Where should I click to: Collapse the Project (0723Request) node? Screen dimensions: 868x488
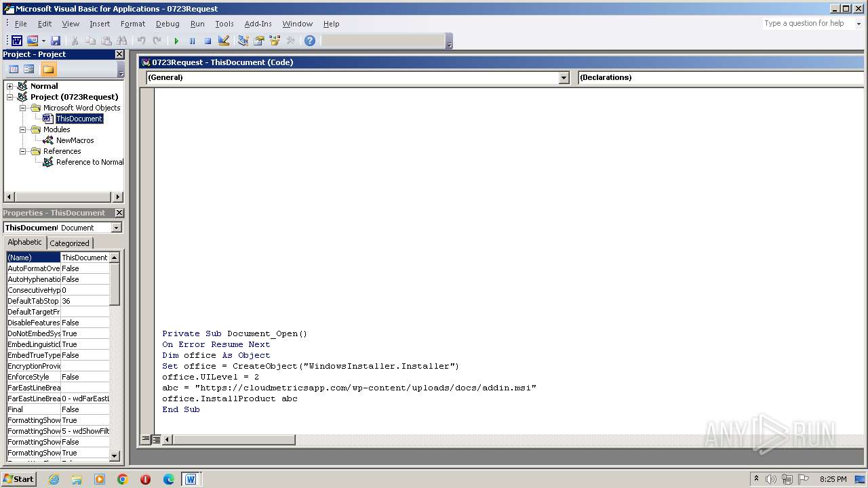[x=9, y=97]
